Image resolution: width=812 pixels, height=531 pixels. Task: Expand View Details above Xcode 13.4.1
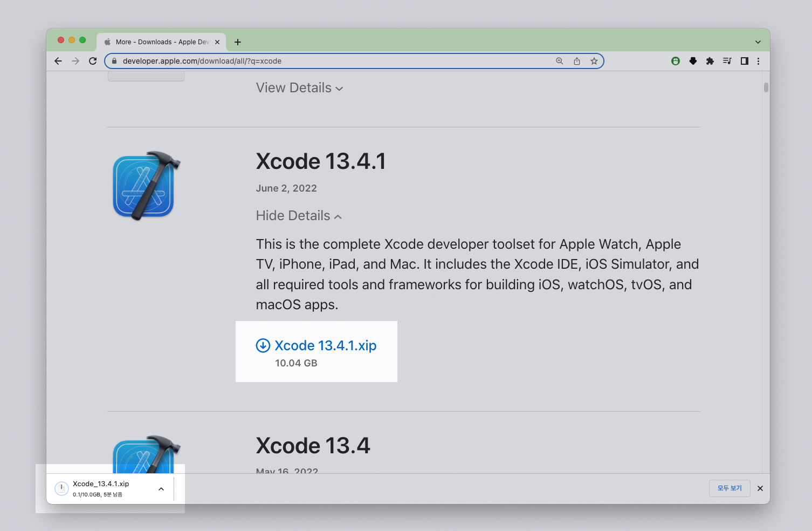click(x=300, y=88)
